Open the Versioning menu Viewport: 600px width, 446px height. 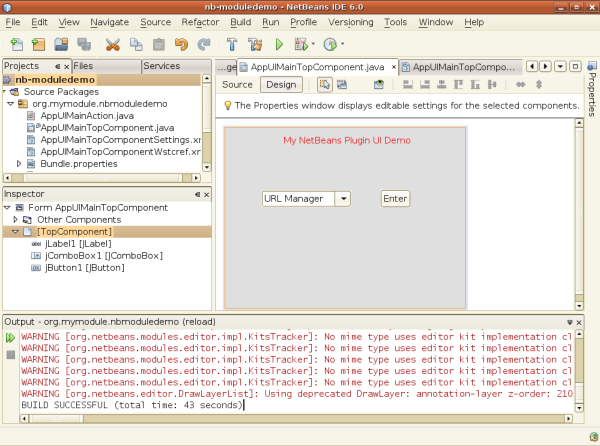coord(351,22)
